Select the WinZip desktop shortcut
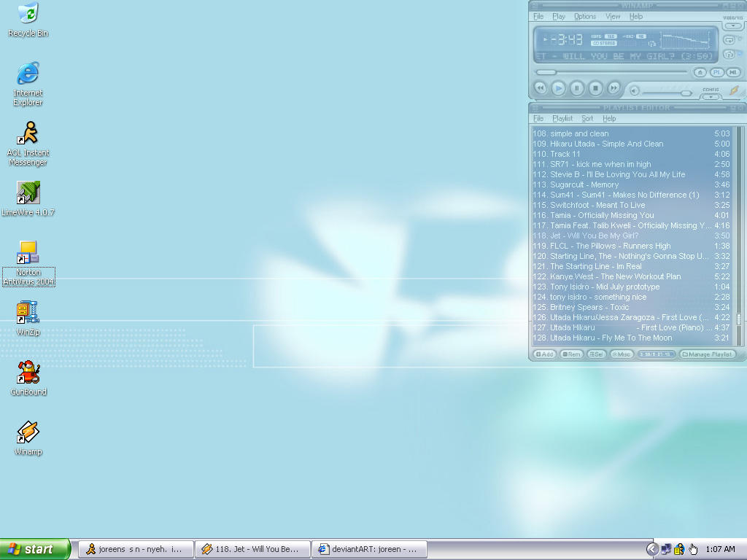 tap(28, 318)
